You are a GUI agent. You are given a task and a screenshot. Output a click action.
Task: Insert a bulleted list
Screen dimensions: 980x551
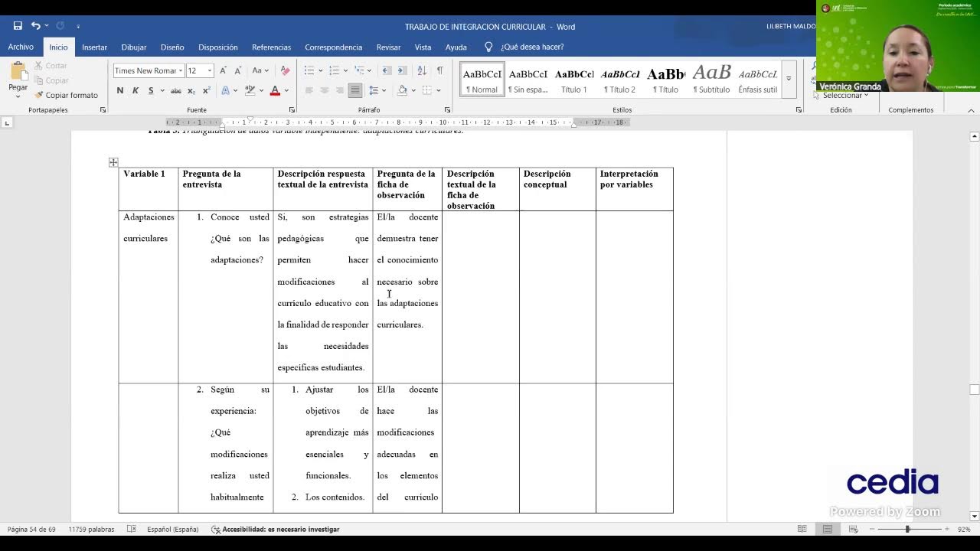309,70
